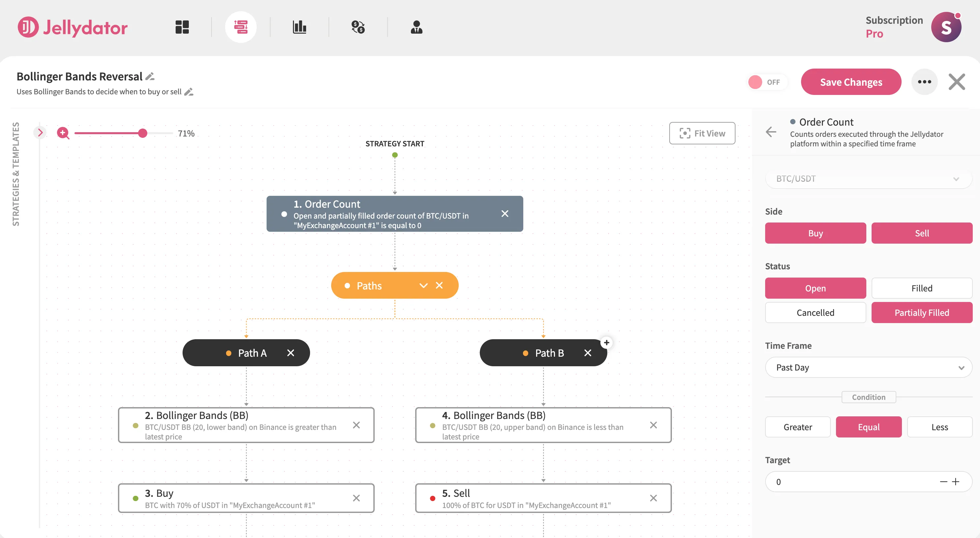Open the user account icon in top nav
Image resolution: width=980 pixels, height=538 pixels.
point(417,27)
